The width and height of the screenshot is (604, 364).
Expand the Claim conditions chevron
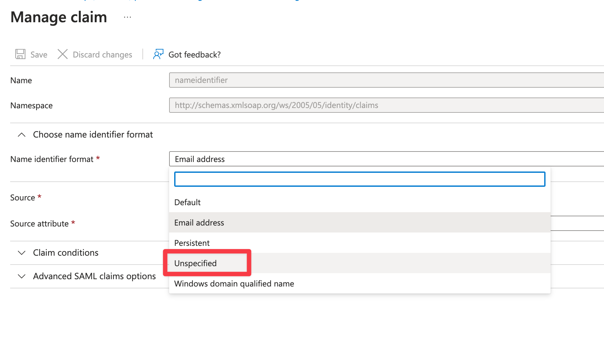(22, 253)
